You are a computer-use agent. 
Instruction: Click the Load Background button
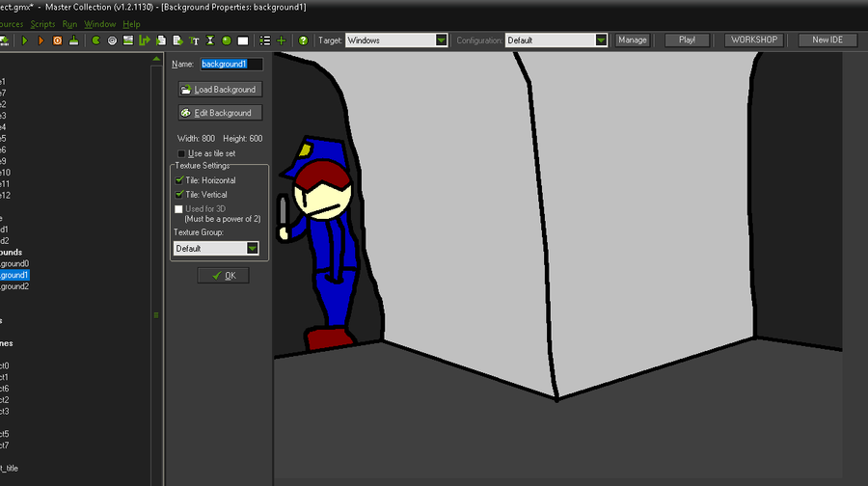click(220, 89)
